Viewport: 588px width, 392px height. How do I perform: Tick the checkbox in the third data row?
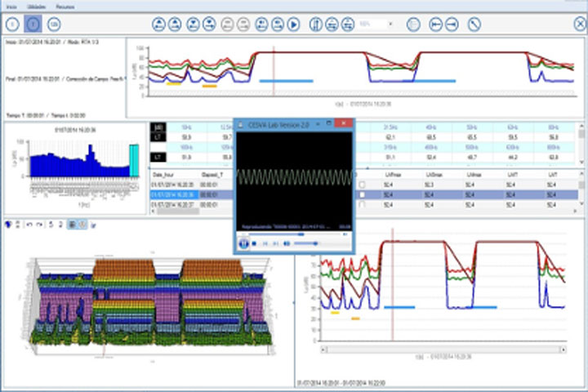coord(362,204)
